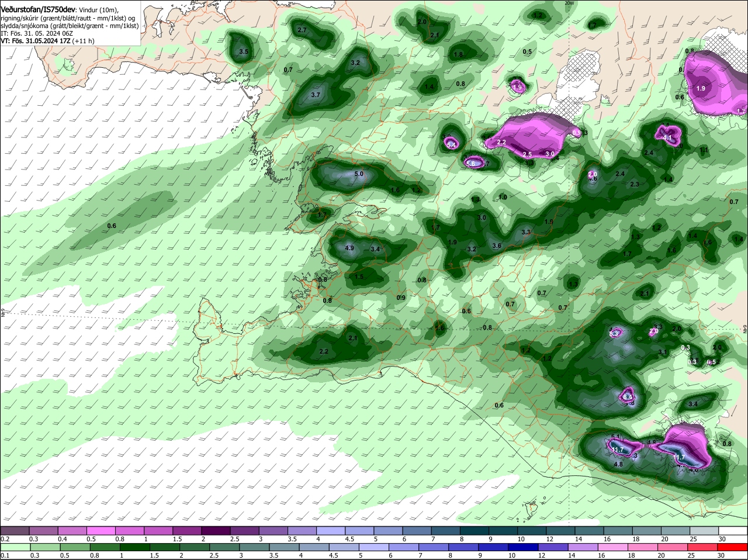Select the 4.1 value inside the pink outline

click(x=669, y=137)
